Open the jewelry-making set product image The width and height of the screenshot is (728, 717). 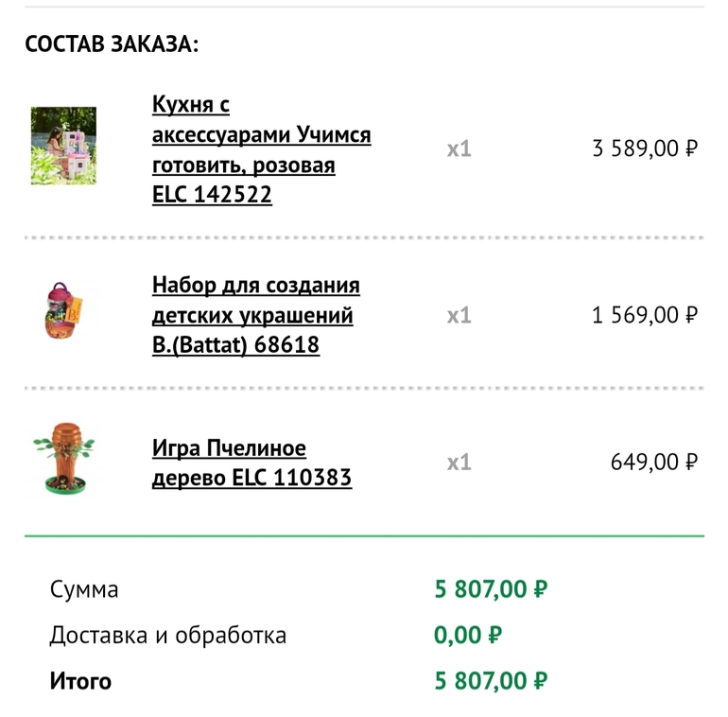coord(63,312)
